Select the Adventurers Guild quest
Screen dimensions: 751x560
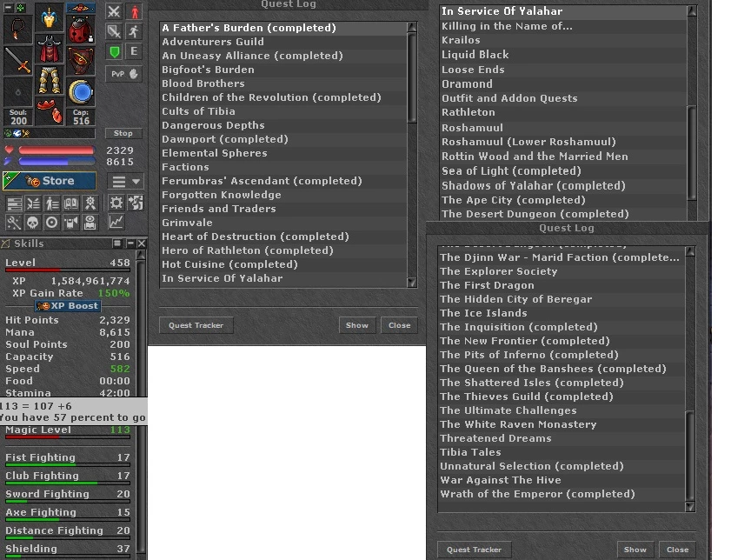283,42
